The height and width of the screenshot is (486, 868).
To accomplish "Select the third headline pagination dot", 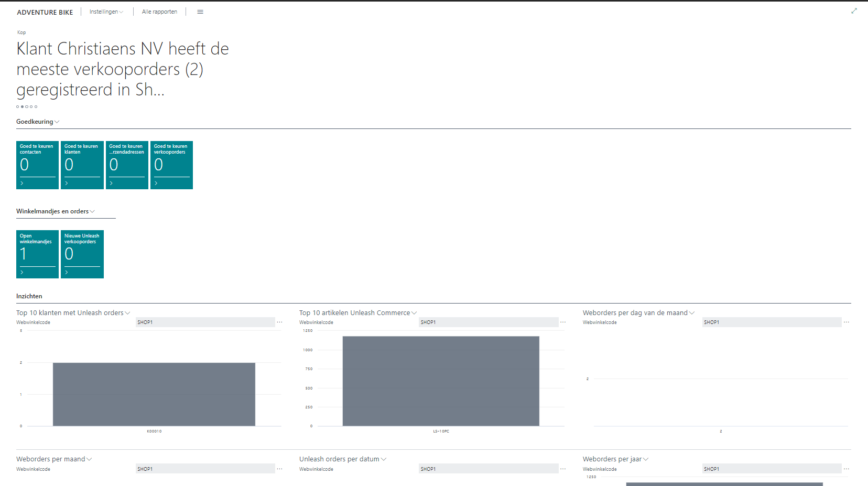I will [27, 107].
